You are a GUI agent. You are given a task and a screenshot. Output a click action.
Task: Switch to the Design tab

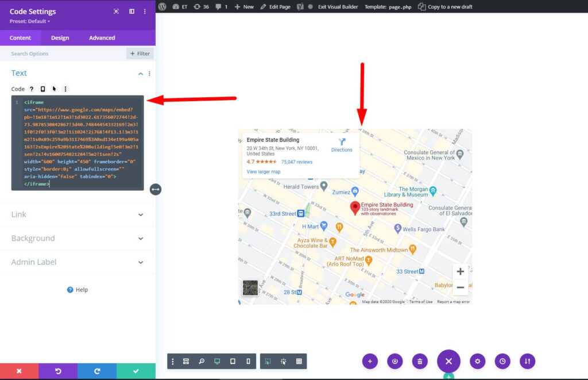point(60,38)
